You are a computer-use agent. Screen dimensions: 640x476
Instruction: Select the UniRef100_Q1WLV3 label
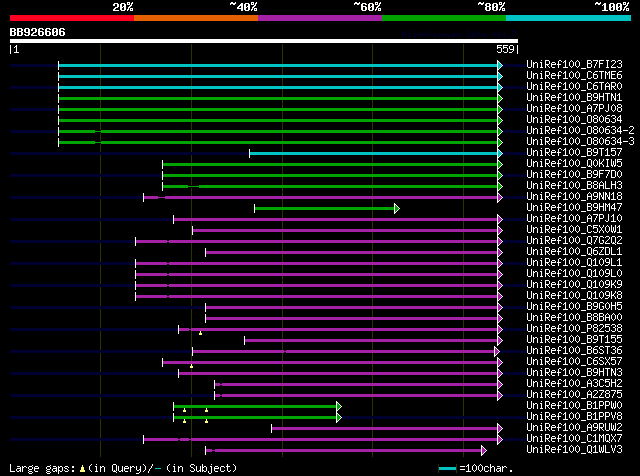pos(574,450)
